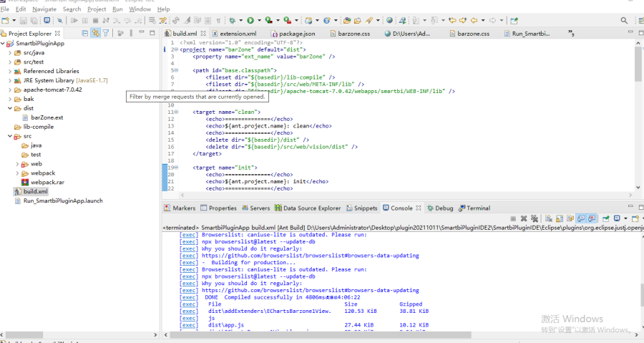
Task: Switch to the package.json editor tab
Action: 293,34
